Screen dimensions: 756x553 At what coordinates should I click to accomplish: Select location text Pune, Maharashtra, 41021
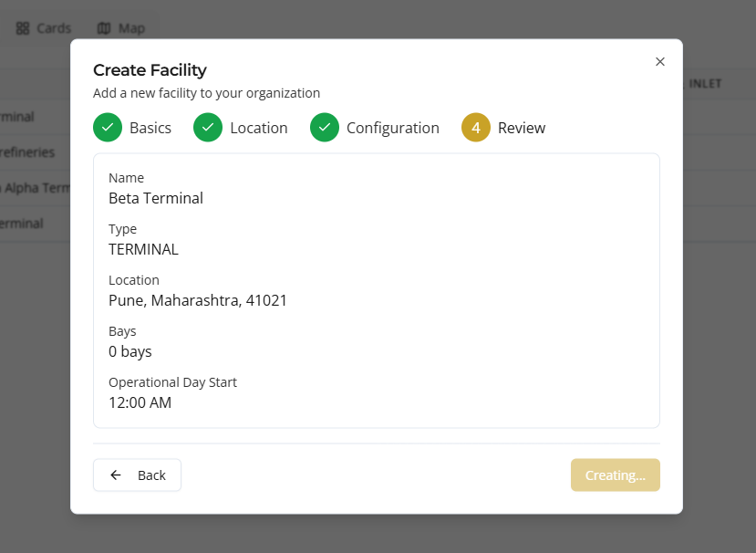pyautogui.click(x=198, y=300)
